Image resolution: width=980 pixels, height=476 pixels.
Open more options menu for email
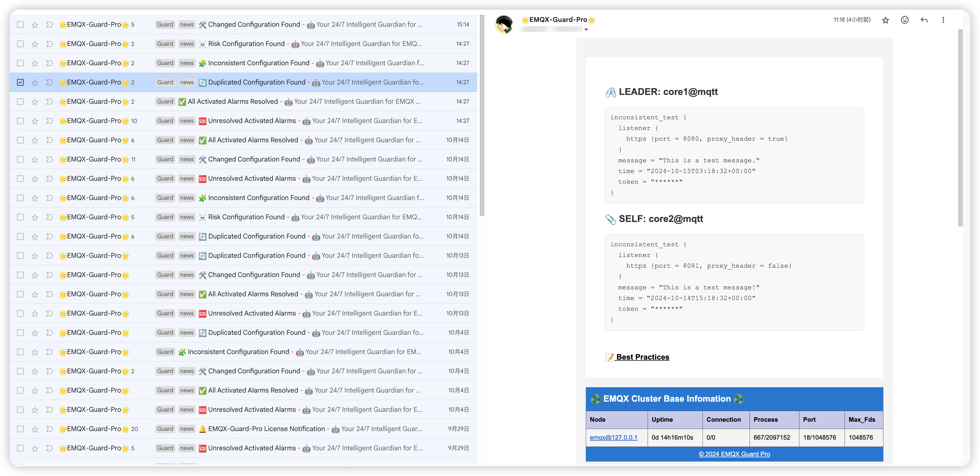tap(943, 20)
